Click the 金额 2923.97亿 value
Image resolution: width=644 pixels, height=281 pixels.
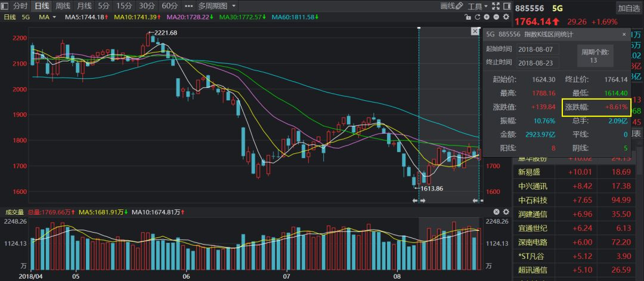[x=540, y=134]
